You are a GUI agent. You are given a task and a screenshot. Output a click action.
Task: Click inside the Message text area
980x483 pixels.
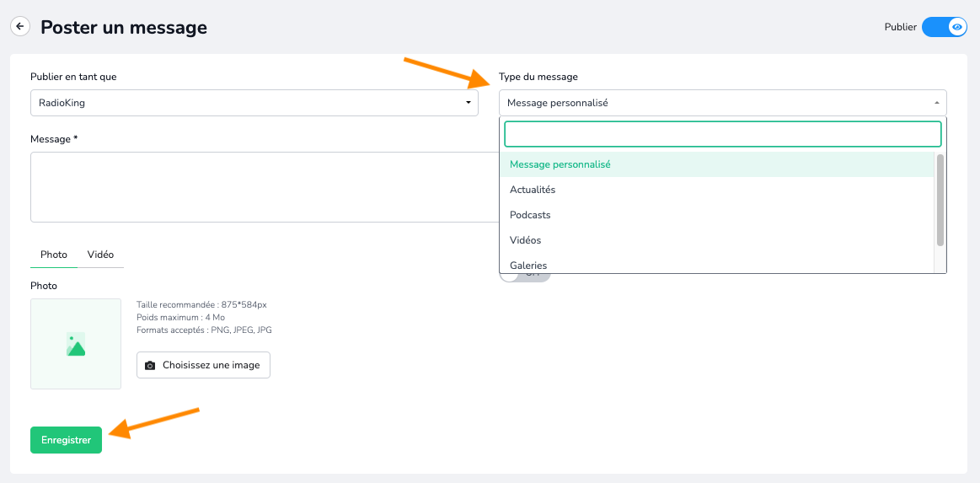265,187
